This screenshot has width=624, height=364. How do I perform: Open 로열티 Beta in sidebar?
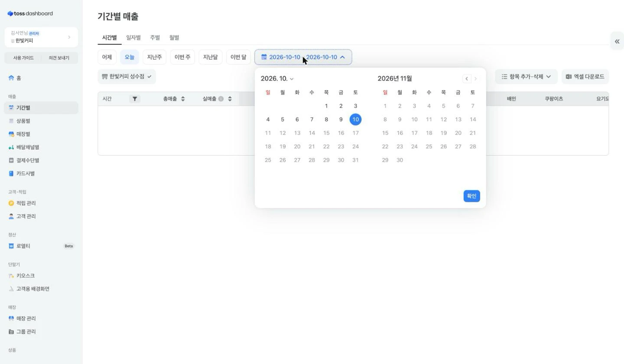(41, 246)
